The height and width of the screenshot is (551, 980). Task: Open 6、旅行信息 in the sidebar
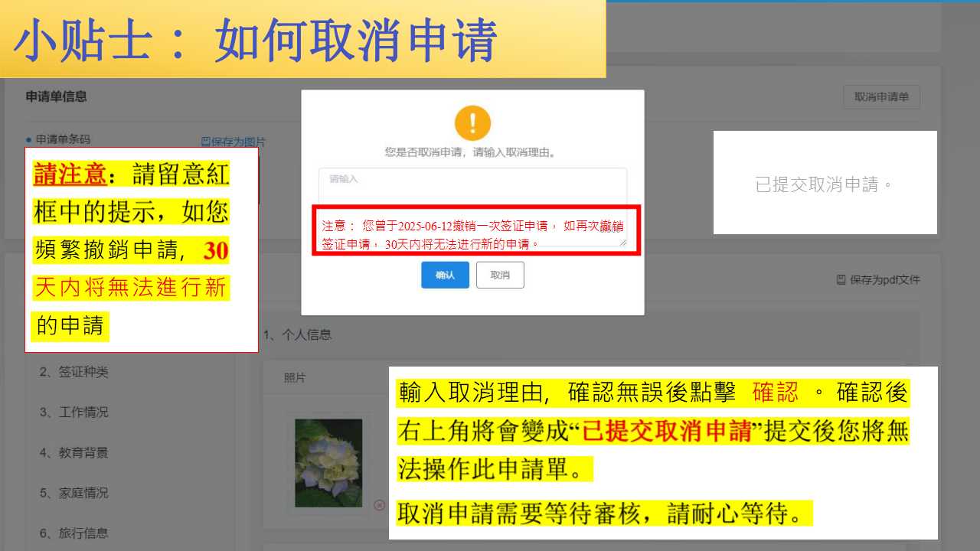pos(74,533)
